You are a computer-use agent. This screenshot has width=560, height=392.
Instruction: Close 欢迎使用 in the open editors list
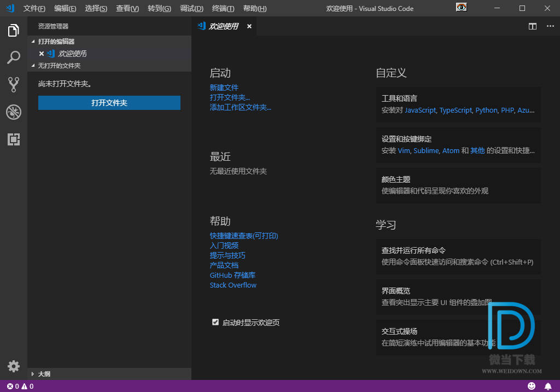tap(42, 54)
